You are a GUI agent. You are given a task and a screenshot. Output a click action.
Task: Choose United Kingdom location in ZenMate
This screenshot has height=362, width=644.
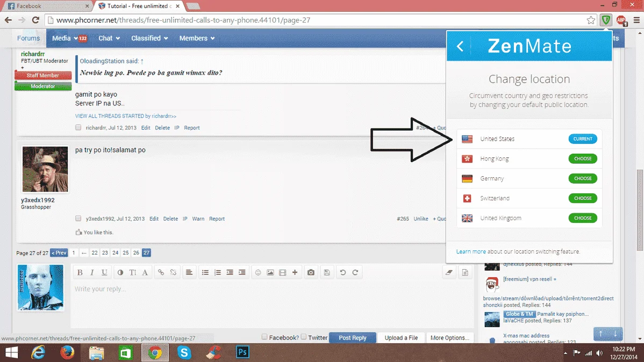coord(582,218)
